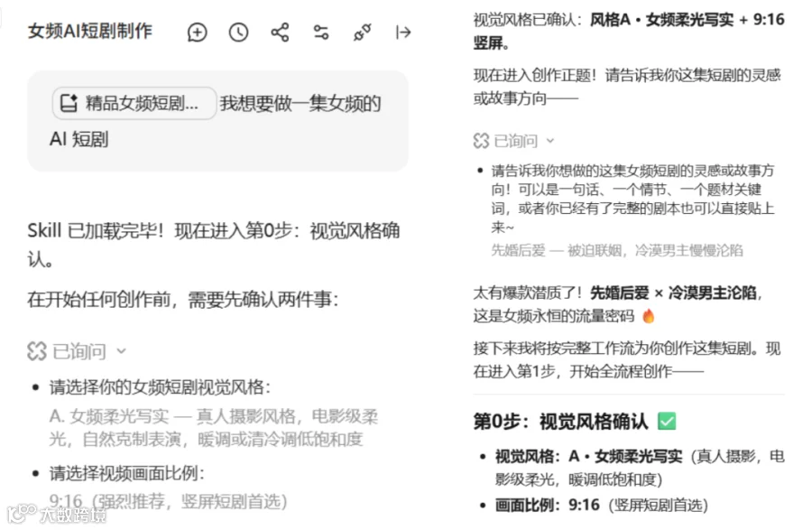The width and height of the screenshot is (812, 530).
Task: Click the right 已询问 puzzle icon
Action: click(x=481, y=141)
